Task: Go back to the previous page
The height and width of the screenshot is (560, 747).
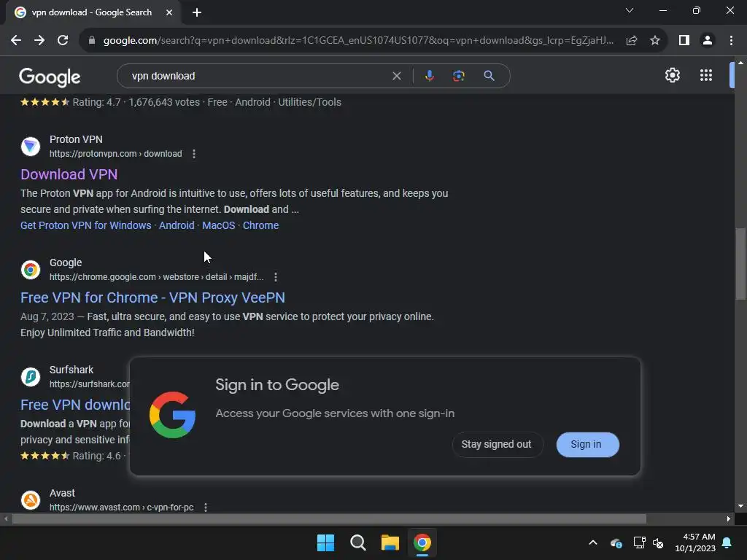Action: pos(16,41)
